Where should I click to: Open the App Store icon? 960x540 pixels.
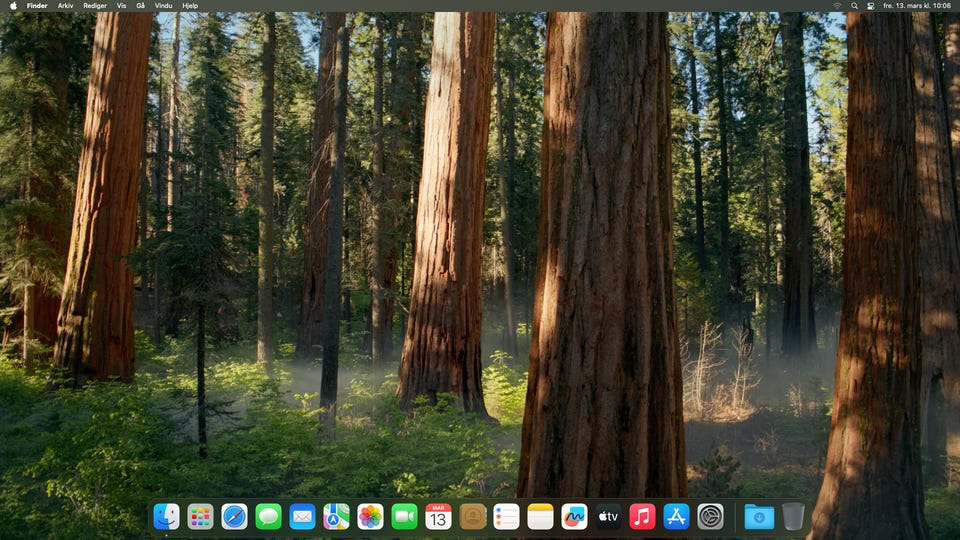tap(676, 516)
